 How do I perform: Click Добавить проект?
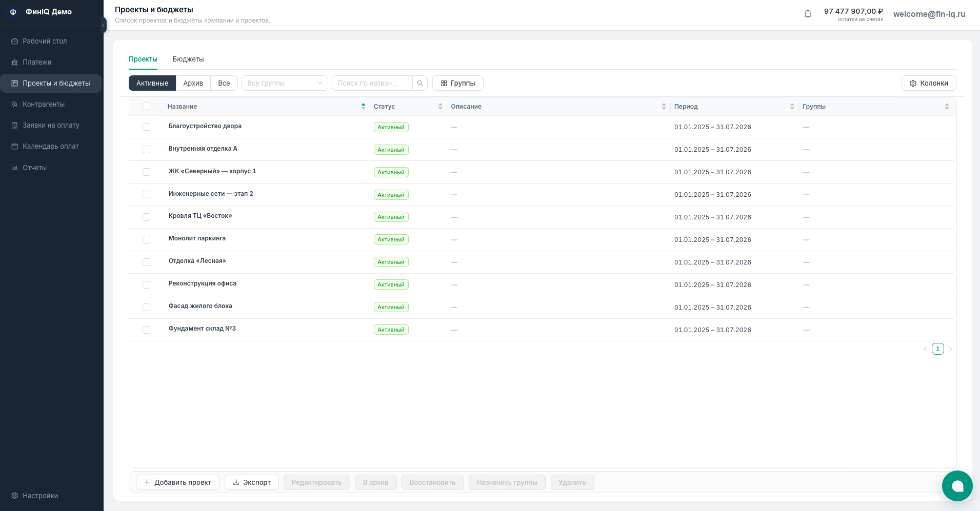(177, 482)
